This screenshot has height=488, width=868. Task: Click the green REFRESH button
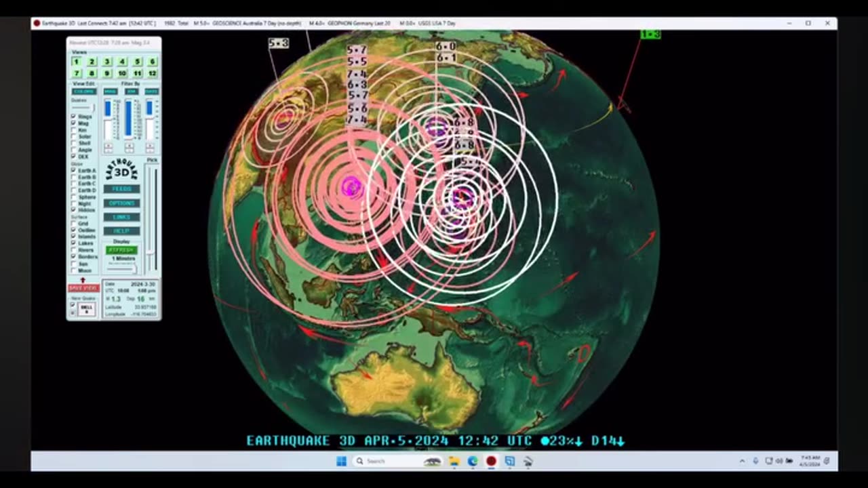[121, 250]
